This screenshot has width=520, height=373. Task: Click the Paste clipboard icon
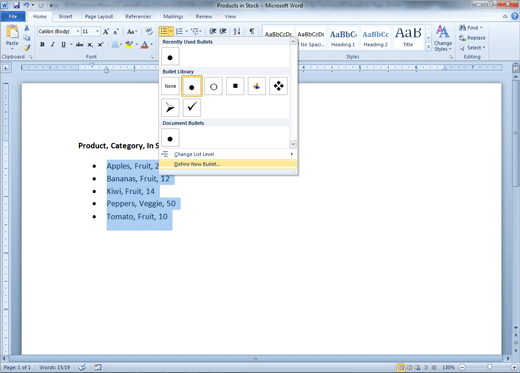(x=12, y=32)
